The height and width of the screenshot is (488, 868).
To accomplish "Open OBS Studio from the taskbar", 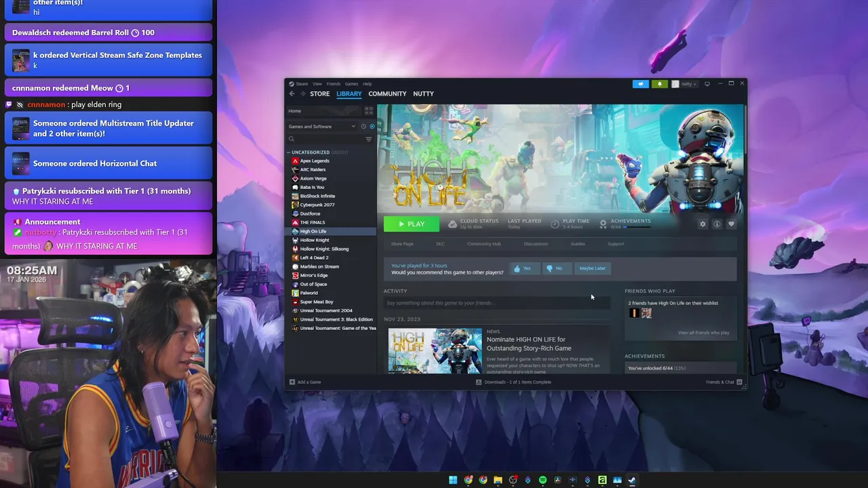I will [x=513, y=480].
